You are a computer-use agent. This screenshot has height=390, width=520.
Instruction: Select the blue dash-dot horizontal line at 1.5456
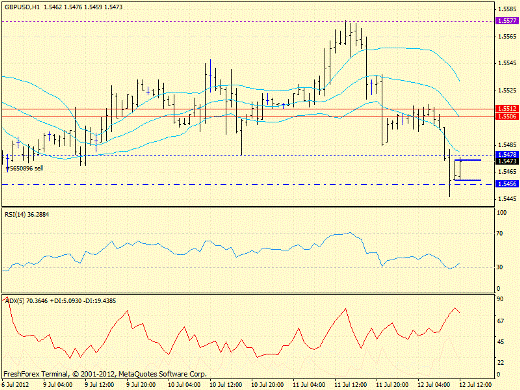coord(248,184)
